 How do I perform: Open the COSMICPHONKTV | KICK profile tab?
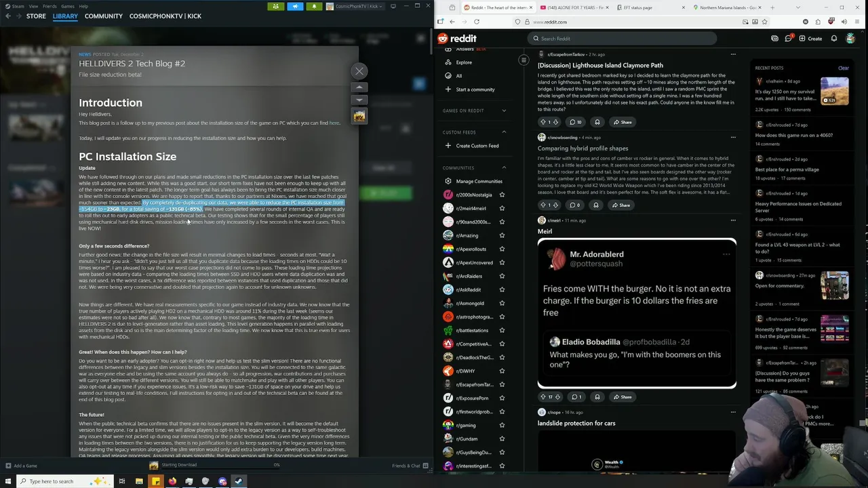(x=165, y=16)
